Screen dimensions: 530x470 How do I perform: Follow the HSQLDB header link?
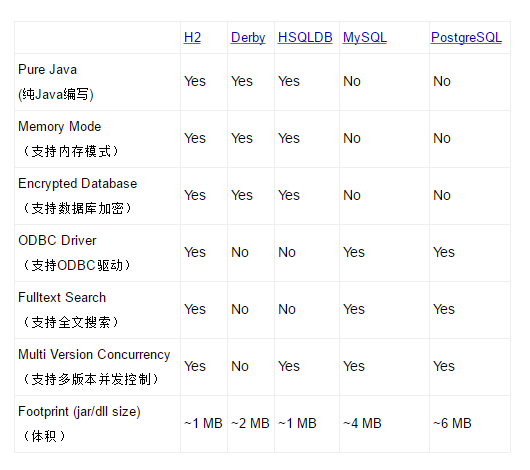[x=305, y=37]
